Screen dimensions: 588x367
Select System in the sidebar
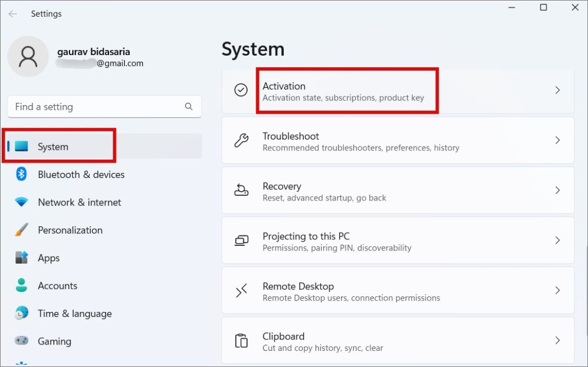point(105,146)
